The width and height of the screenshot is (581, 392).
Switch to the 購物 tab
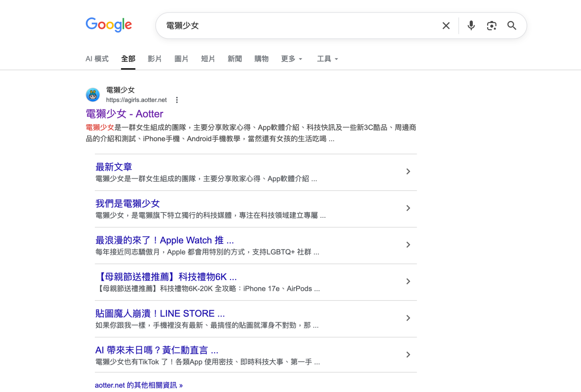tap(261, 59)
